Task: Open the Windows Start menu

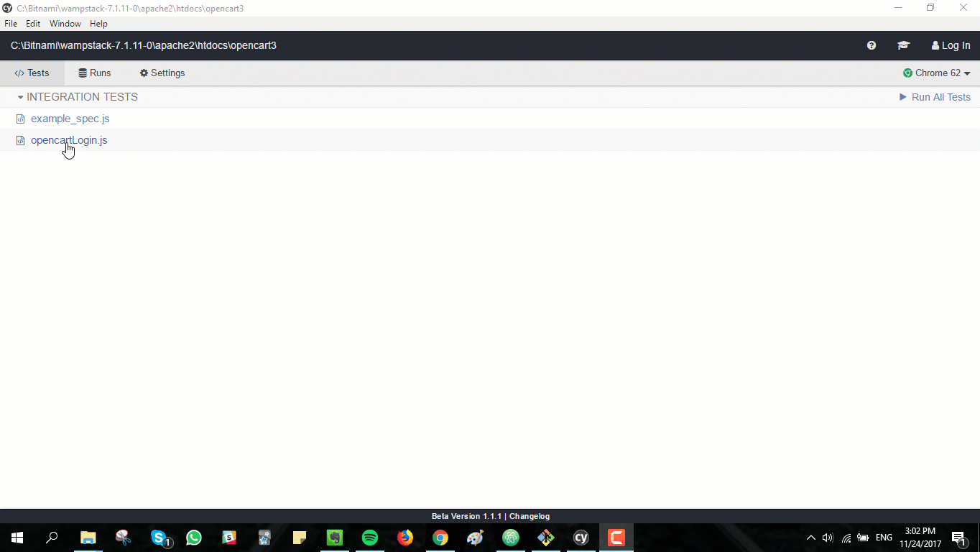Action: (x=17, y=538)
